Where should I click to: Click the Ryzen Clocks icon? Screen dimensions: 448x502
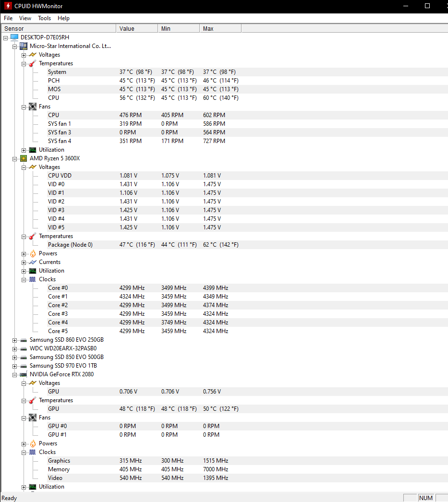[x=33, y=279]
